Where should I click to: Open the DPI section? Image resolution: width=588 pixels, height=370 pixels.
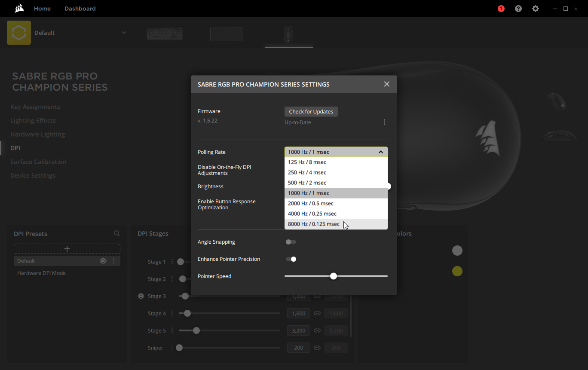tap(15, 148)
